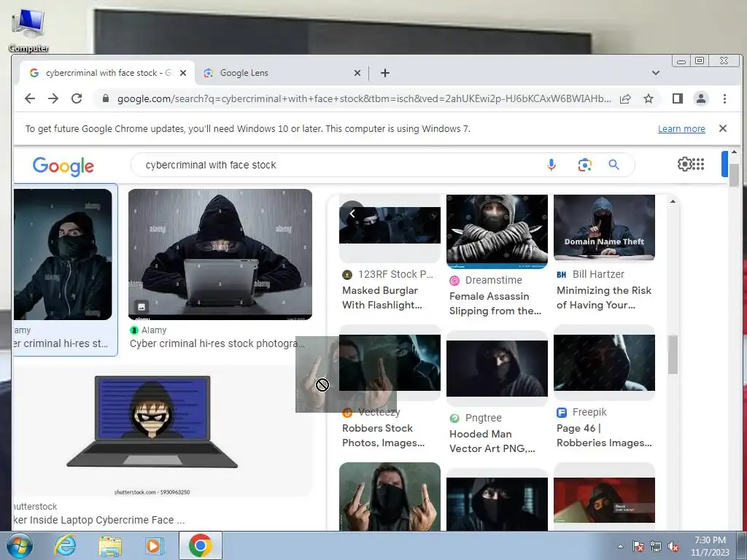Expand Chrome tab search chevron
747x560 pixels.
pyautogui.click(x=656, y=73)
